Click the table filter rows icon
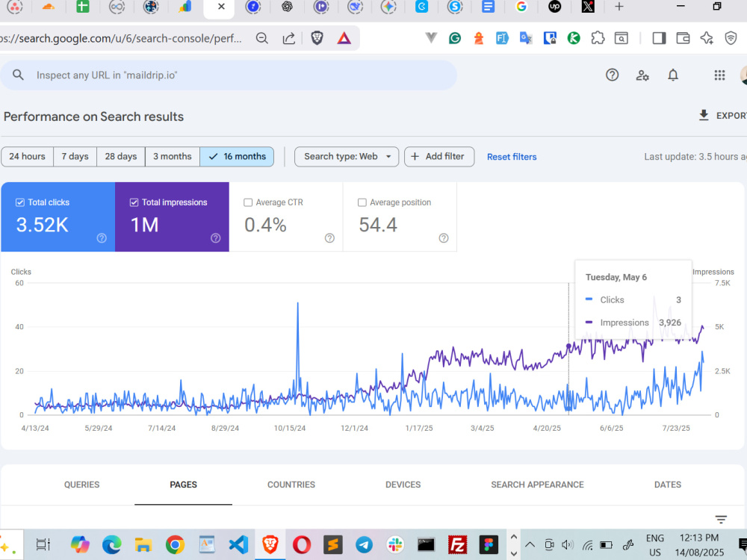 click(721, 520)
